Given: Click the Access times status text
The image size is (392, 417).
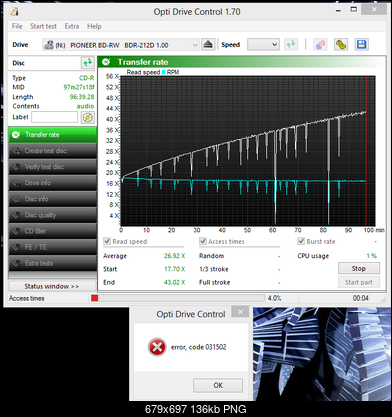Looking at the screenshot, I should [x=27, y=298].
